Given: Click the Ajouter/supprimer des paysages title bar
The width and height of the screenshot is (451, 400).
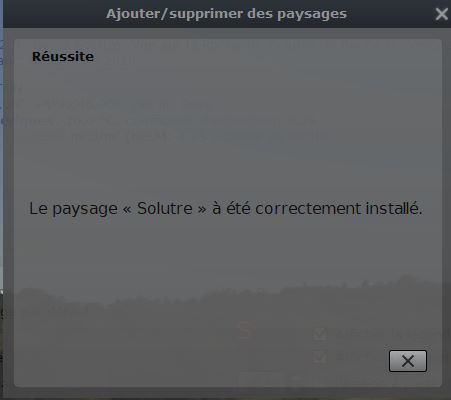Looking at the screenshot, I should 226,14.
